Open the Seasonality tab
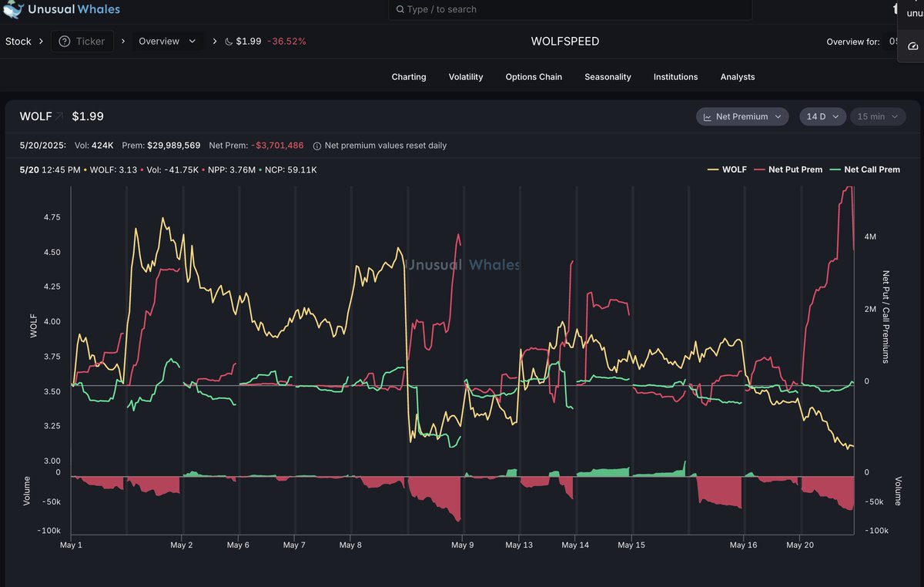 pyautogui.click(x=608, y=77)
